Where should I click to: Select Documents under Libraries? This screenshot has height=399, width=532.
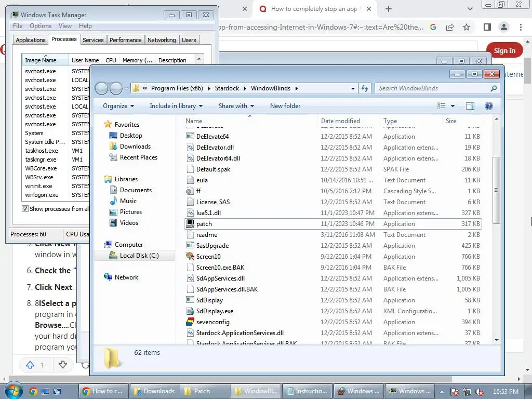[136, 190]
